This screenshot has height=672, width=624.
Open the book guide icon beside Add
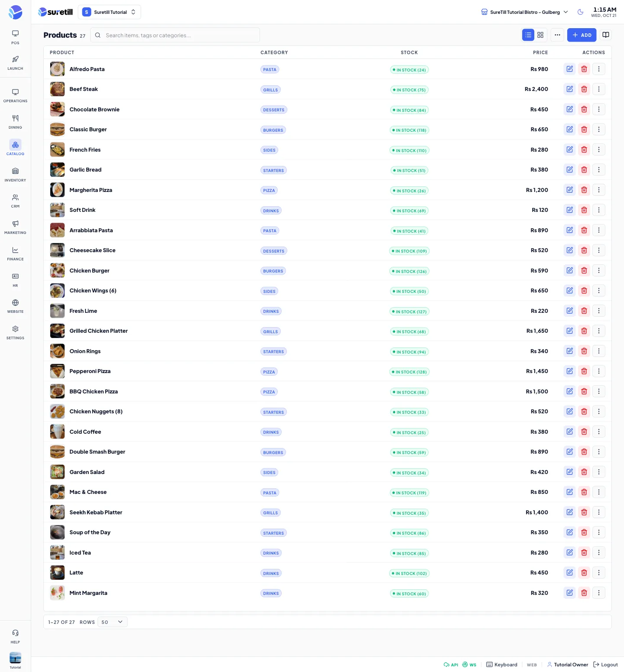(606, 35)
